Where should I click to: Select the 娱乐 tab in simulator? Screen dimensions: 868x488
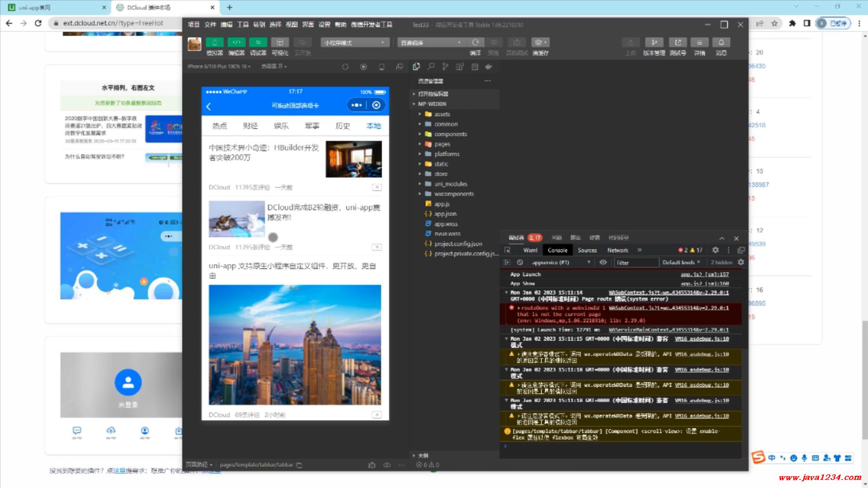point(281,126)
